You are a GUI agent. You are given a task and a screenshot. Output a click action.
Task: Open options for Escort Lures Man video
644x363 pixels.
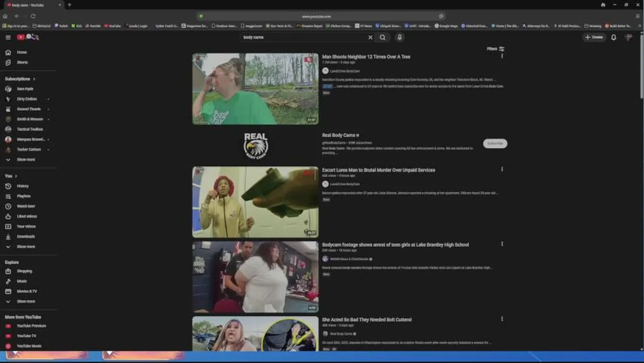pyautogui.click(x=502, y=169)
